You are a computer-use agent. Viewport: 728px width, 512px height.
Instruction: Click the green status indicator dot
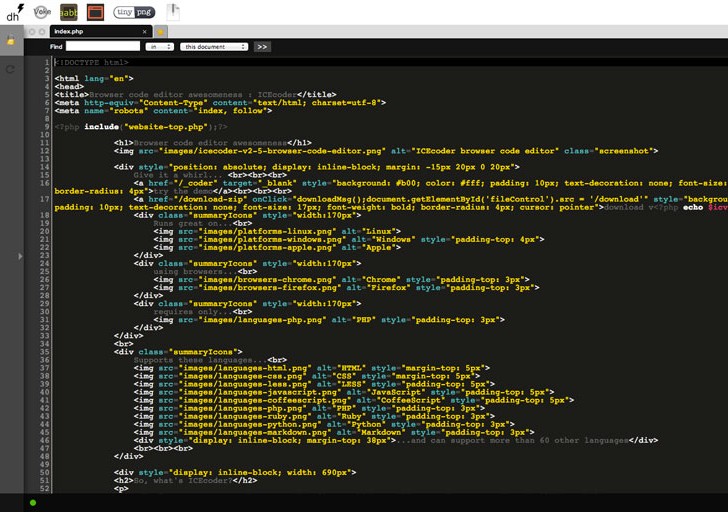tap(33, 502)
